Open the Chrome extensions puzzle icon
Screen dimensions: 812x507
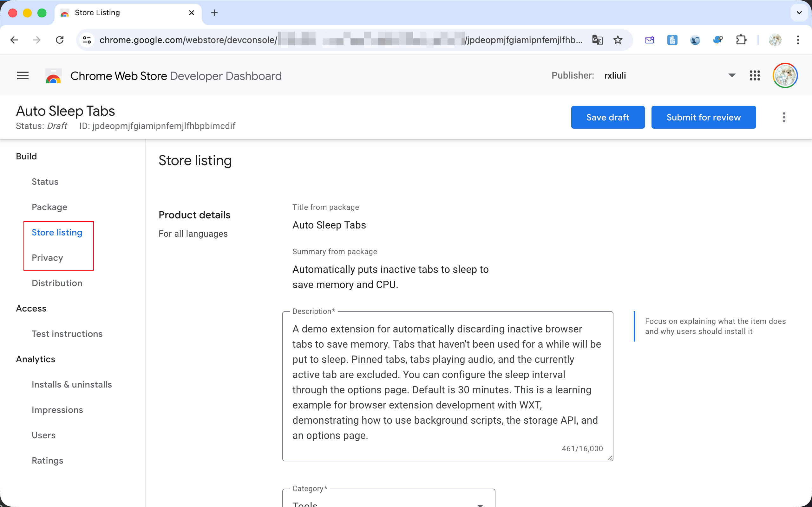click(741, 40)
